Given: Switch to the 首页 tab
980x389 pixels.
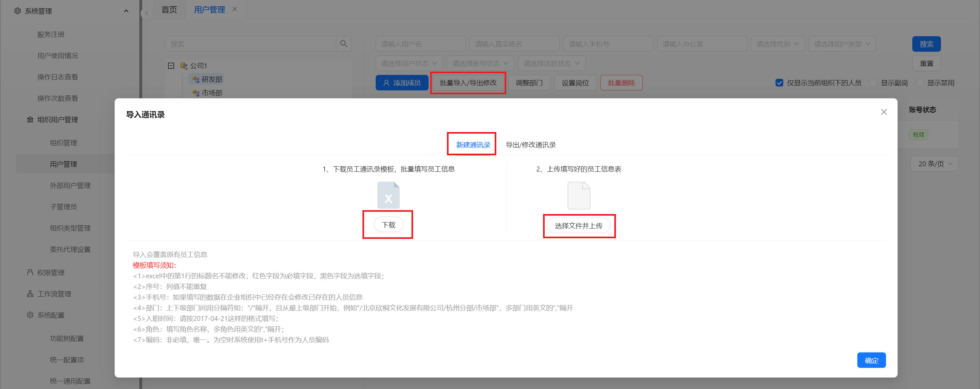Looking at the screenshot, I should click(169, 10).
